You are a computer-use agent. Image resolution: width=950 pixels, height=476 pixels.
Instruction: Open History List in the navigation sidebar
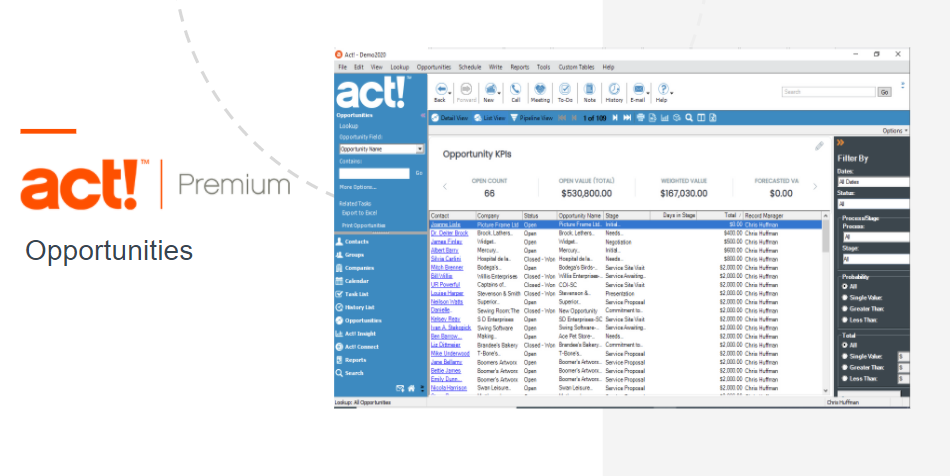coord(355,308)
